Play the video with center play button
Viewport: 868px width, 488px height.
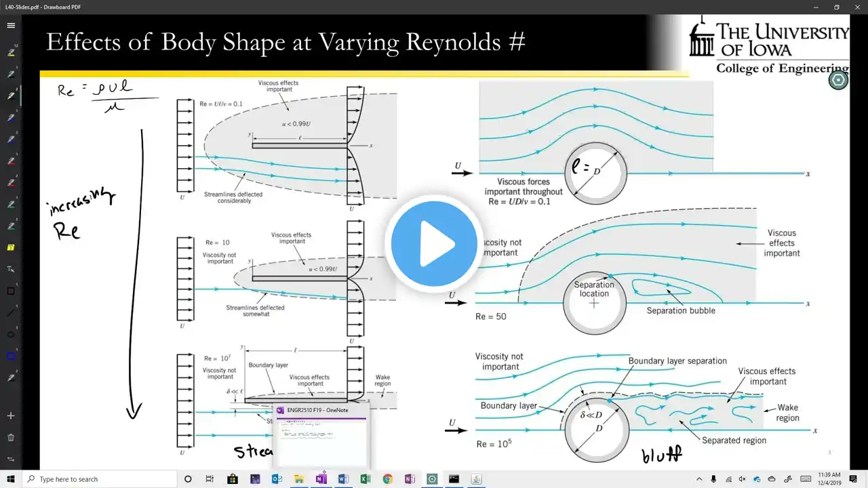pos(434,244)
